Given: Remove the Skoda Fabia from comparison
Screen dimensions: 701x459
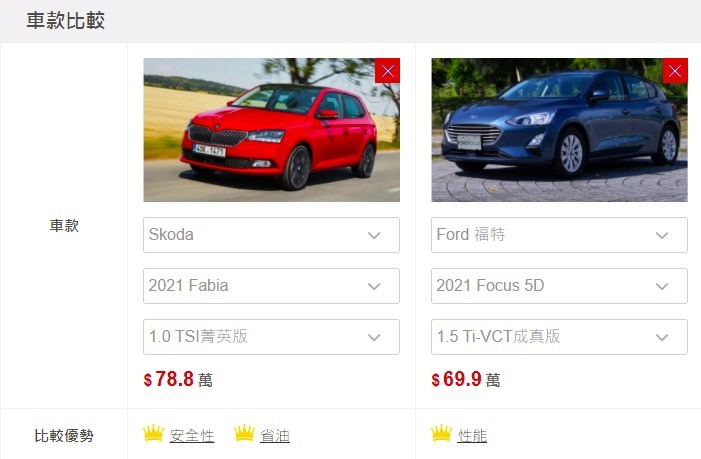Looking at the screenshot, I should (387, 71).
